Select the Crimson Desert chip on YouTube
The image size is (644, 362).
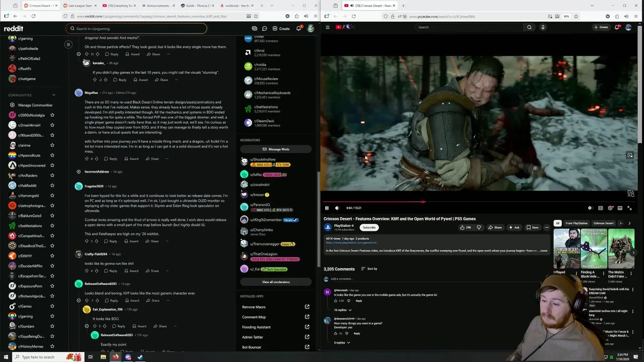click(x=603, y=223)
